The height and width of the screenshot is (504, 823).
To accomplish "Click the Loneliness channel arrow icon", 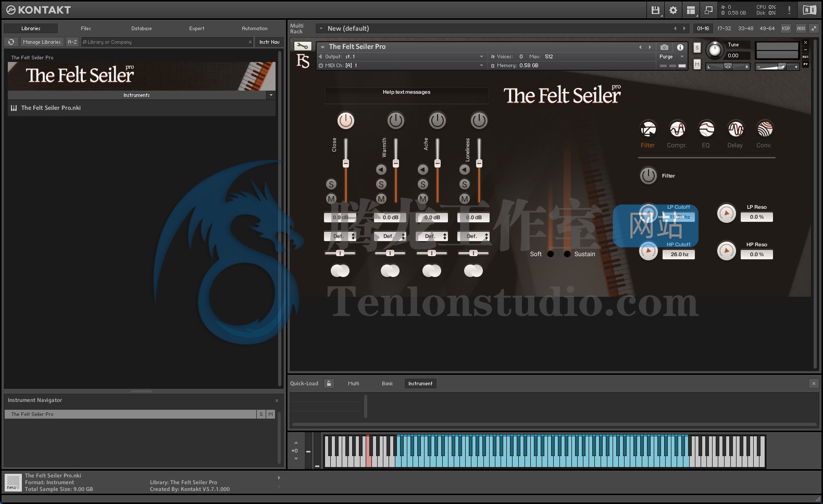I will 465,169.
